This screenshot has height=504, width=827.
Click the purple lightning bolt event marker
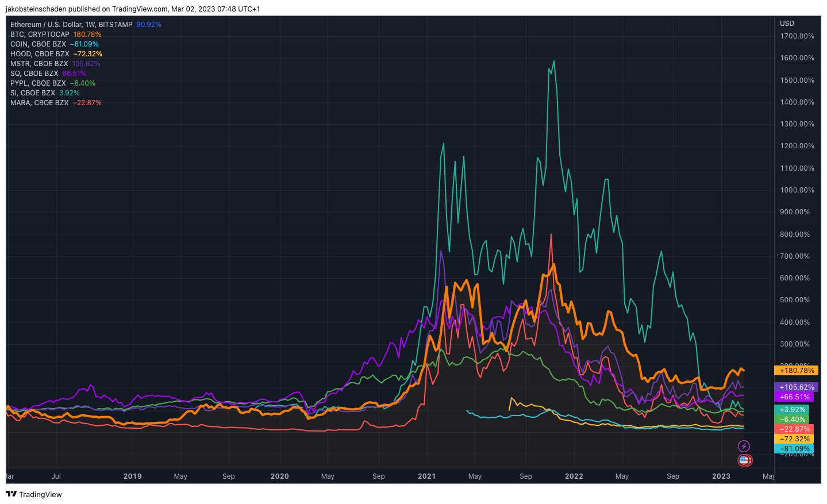coord(744,446)
